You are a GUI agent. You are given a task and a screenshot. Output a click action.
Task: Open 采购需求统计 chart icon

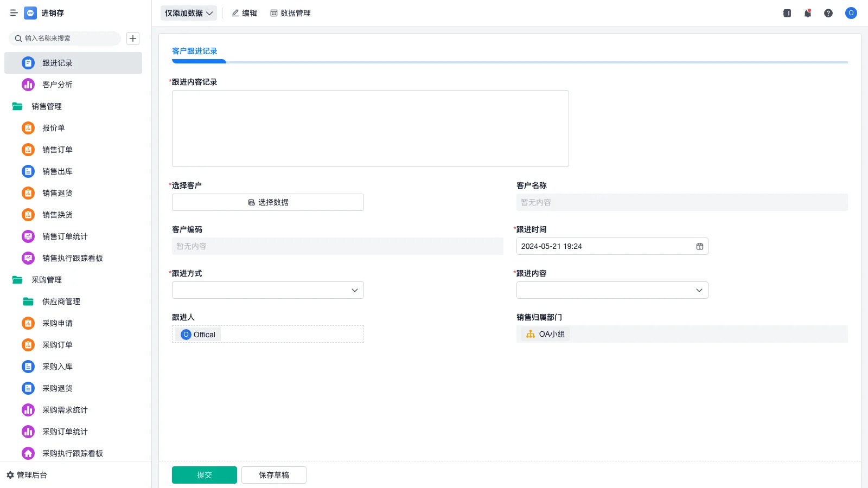28,410
